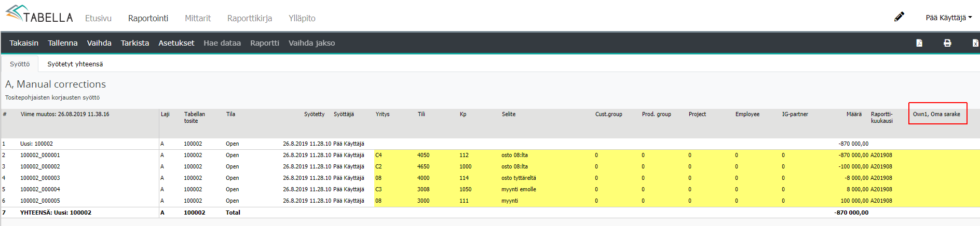The image size is (980, 226).
Task: Click the Tabella logo
Action: (x=39, y=15)
